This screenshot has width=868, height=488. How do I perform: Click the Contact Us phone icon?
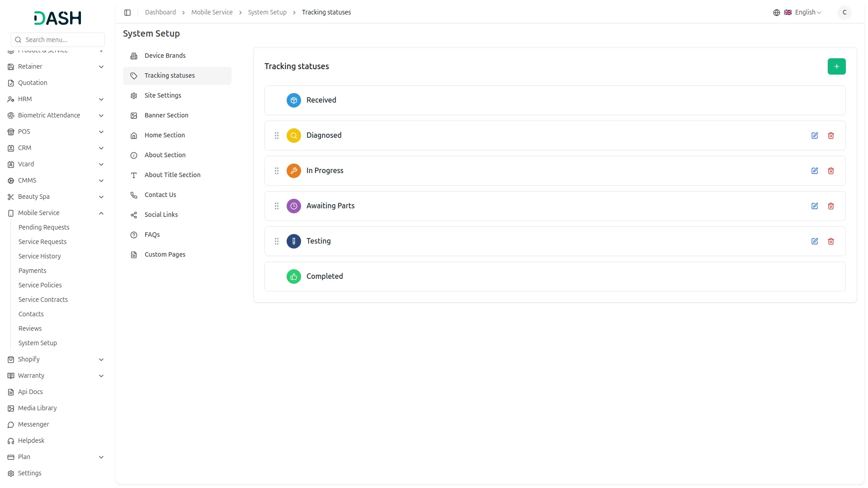coord(133,195)
